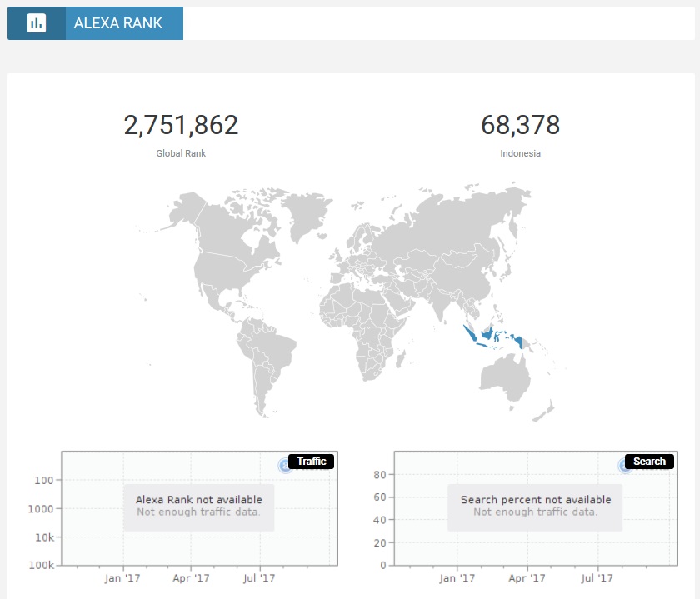
Task: Click the 2,751,862 global rank number
Action: pos(181,125)
